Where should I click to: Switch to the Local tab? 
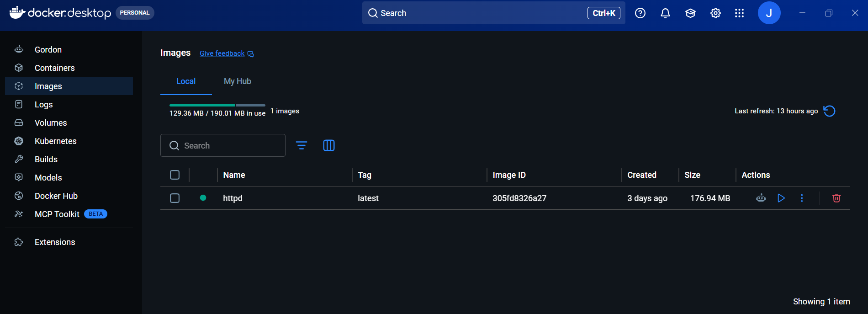point(186,81)
